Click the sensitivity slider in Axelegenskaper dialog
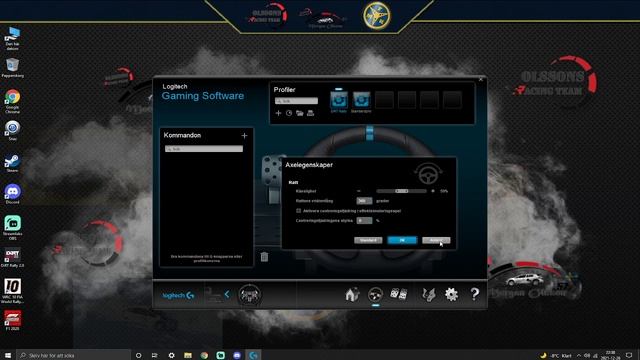This screenshot has height=360, width=640. point(402,191)
